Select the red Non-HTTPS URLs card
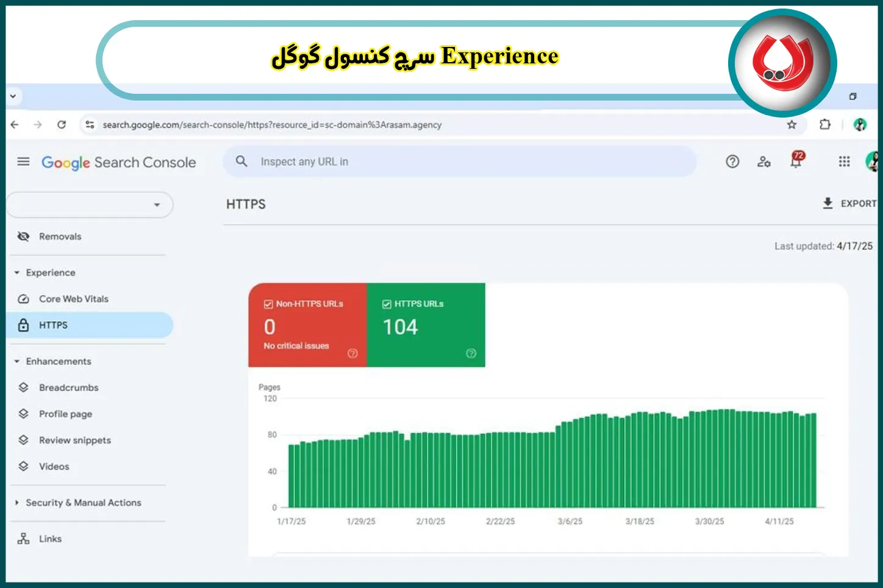Viewport: 883px width, 588px height. click(x=307, y=325)
